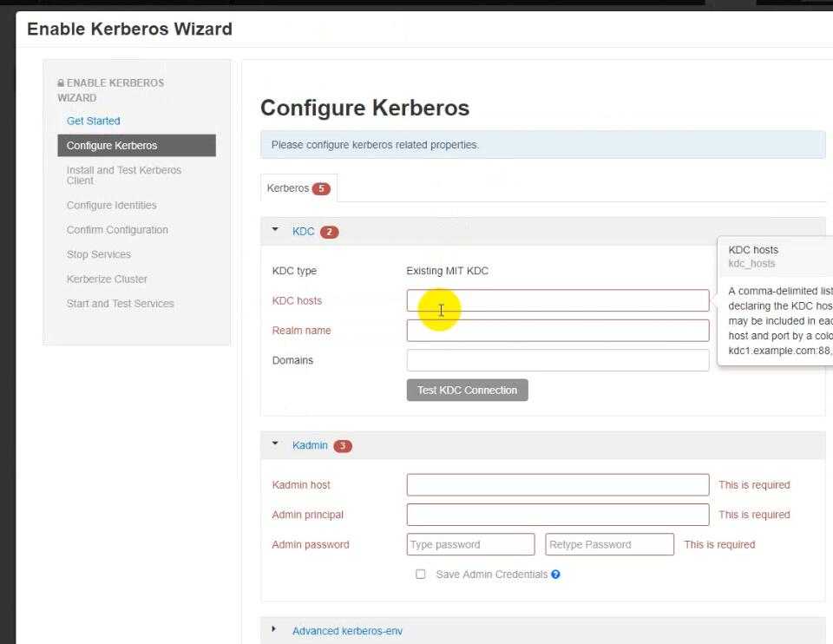This screenshot has width=833, height=644.
Task: Click the Admin password label
Action: (x=311, y=545)
